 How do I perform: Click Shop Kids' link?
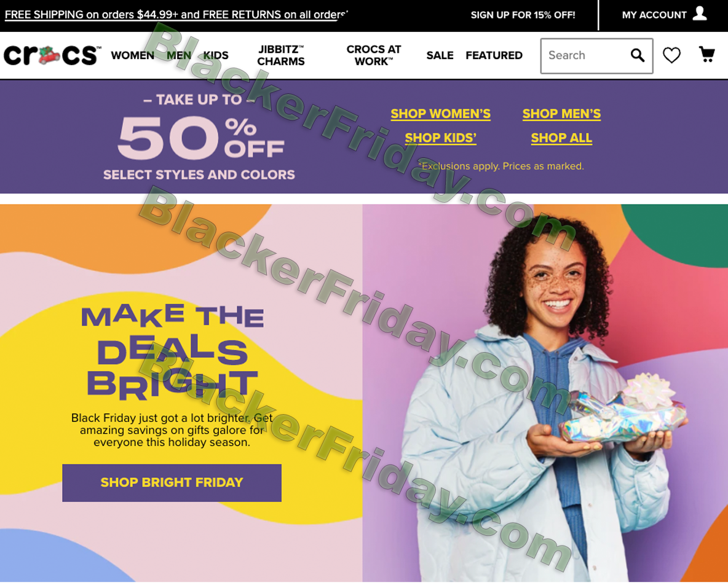click(x=441, y=138)
